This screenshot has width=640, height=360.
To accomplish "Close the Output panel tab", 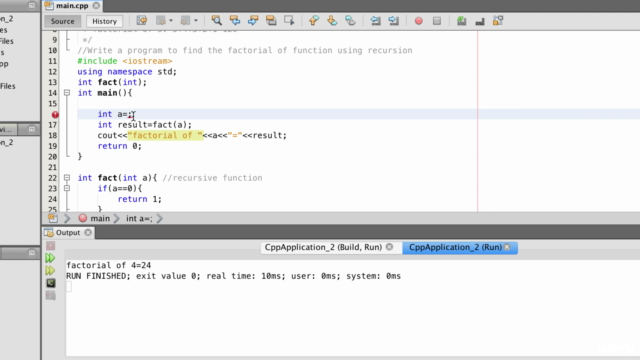I will point(88,233).
